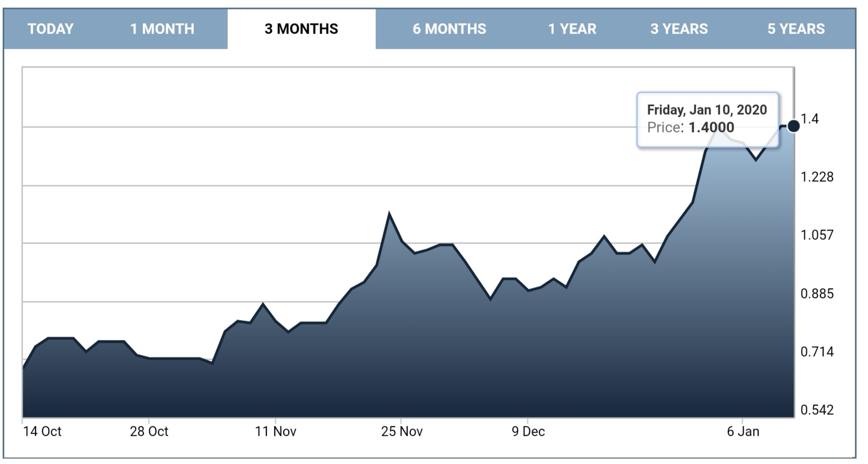
Task: Click the 1.4 y-axis value
Action: pyautogui.click(x=809, y=119)
